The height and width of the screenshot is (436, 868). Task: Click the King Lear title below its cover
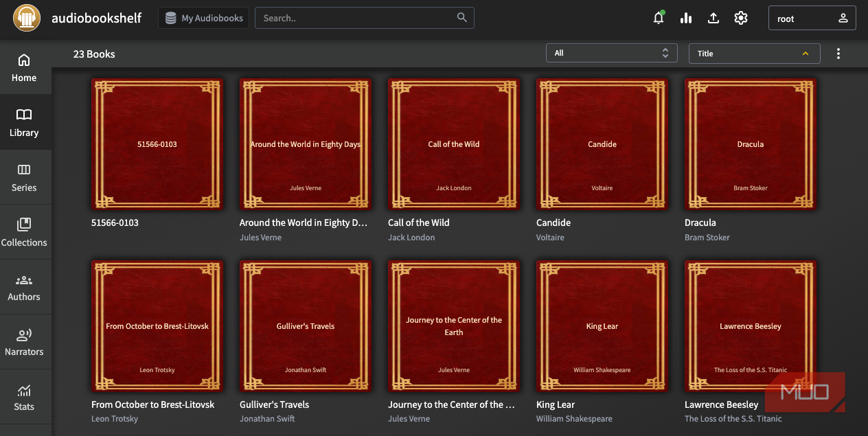(x=556, y=404)
